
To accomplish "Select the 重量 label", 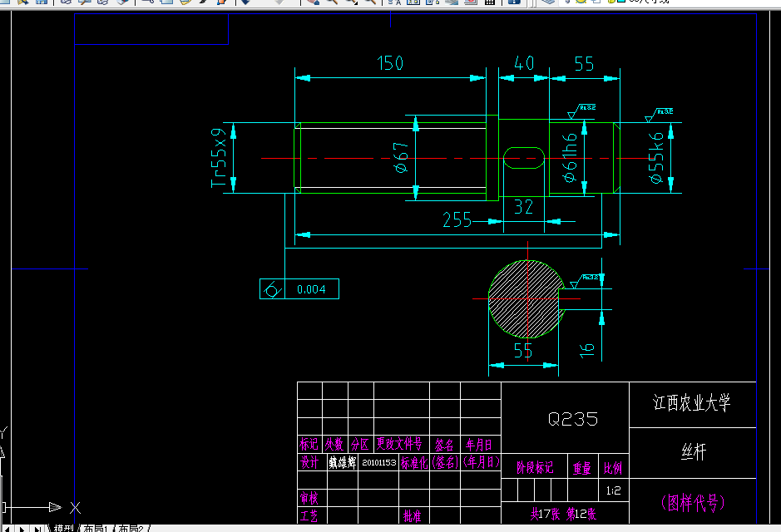I will click(x=581, y=468).
